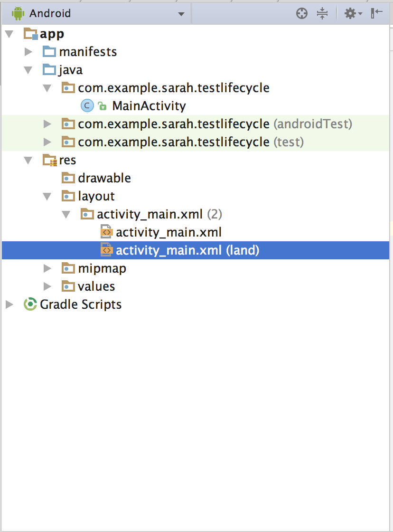The height and width of the screenshot is (532, 393).
Task: Select activity_main.xml (land) file
Action: (187, 250)
